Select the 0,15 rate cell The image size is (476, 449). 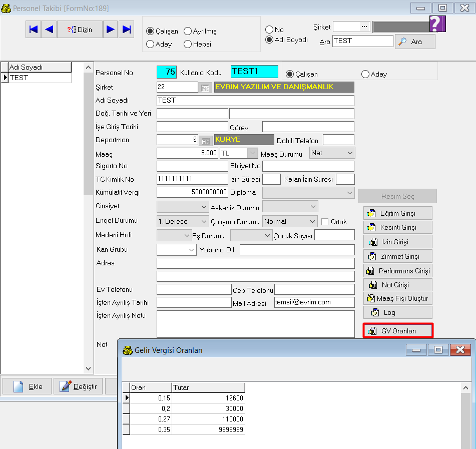coord(151,398)
